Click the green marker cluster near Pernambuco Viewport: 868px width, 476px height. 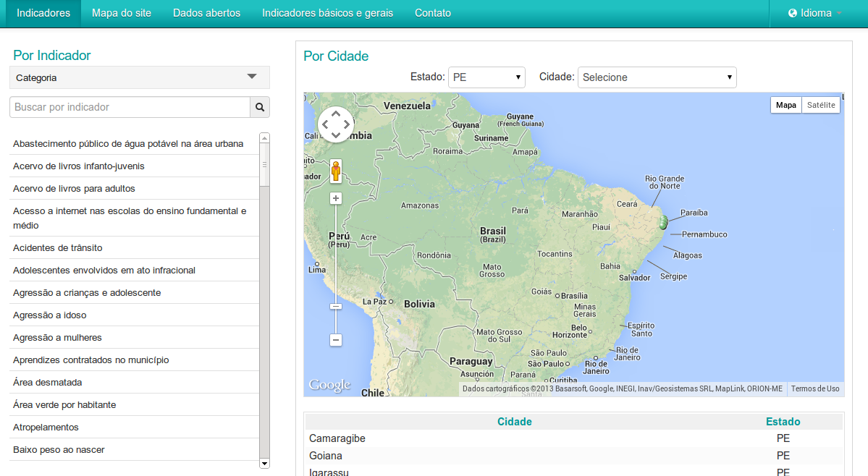pyautogui.click(x=662, y=223)
